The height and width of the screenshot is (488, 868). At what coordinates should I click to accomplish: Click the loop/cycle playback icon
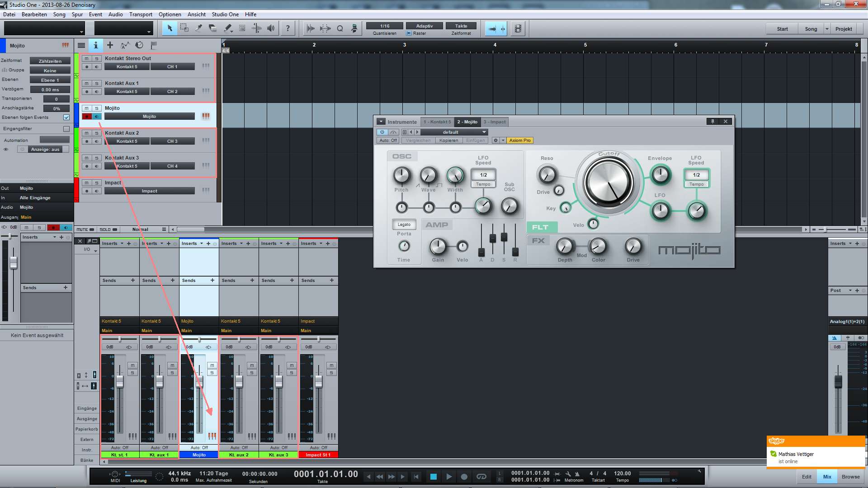point(481,477)
